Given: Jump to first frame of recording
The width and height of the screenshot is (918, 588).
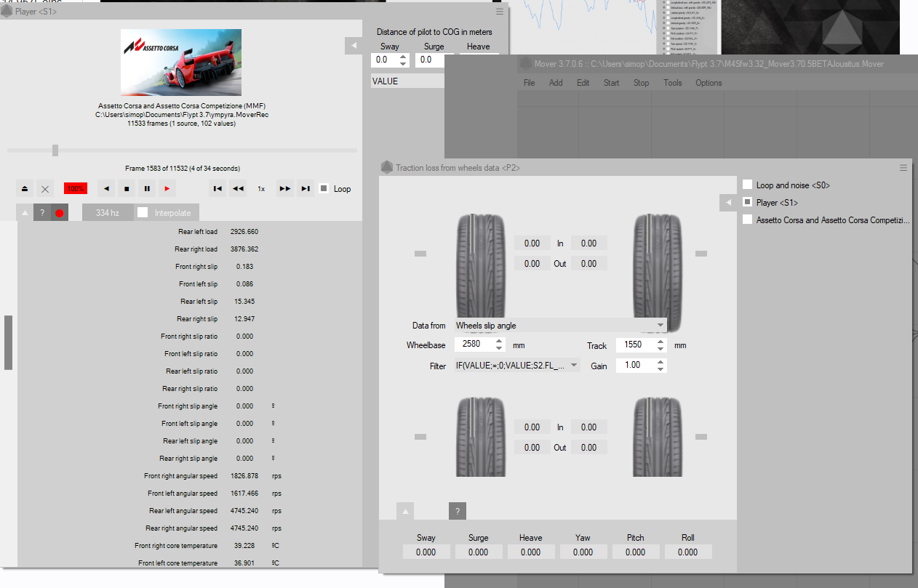Looking at the screenshot, I should coord(217,189).
